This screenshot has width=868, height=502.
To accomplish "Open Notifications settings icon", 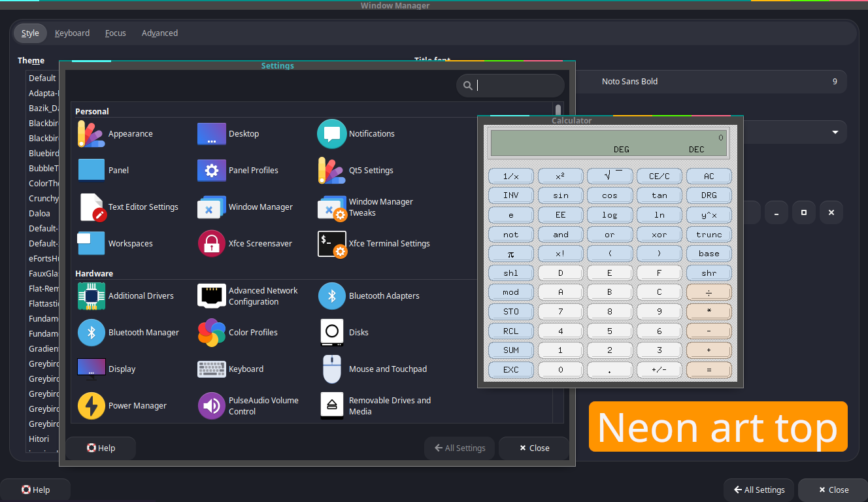I will click(x=332, y=134).
